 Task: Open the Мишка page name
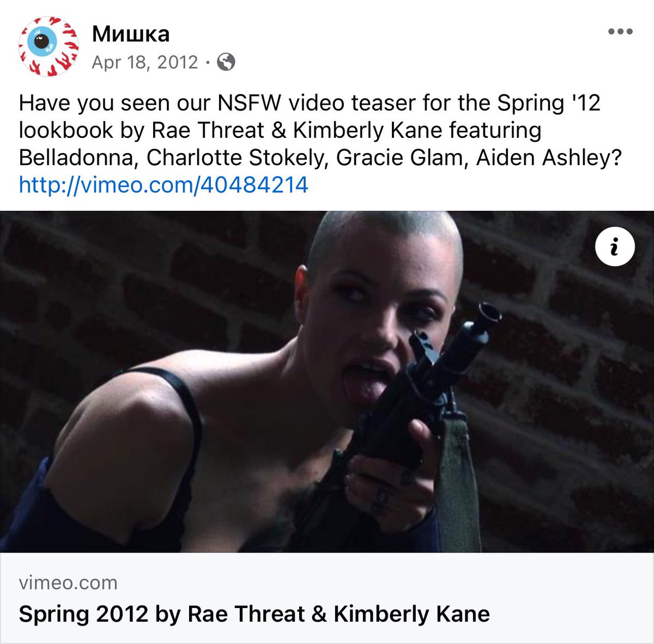pyautogui.click(x=131, y=34)
